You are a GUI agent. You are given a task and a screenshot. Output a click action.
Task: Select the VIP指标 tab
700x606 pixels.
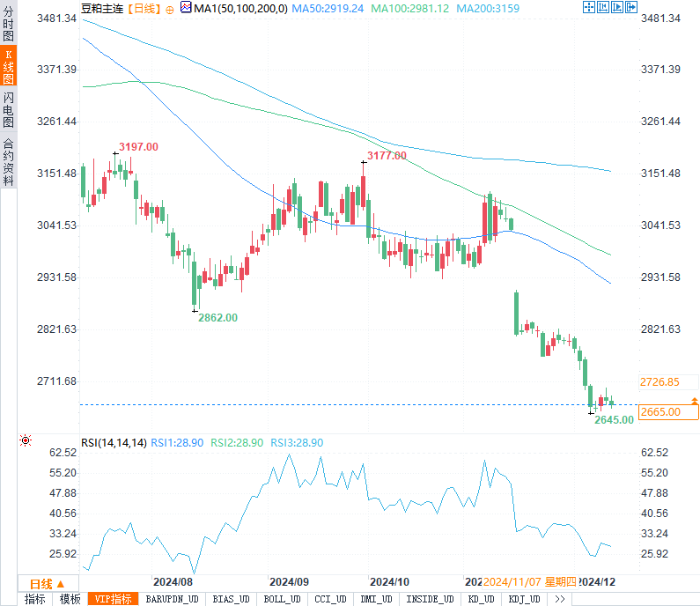[114, 599]
